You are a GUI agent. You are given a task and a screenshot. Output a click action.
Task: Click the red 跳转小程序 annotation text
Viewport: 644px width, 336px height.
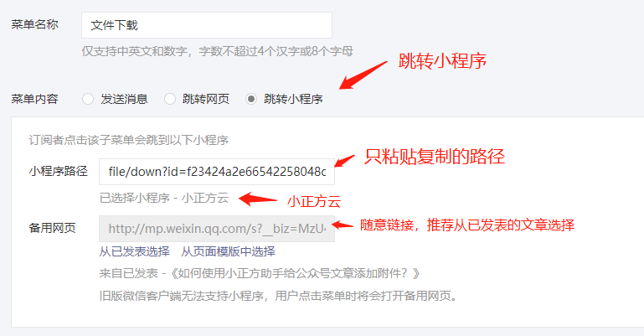pos(442,61)
